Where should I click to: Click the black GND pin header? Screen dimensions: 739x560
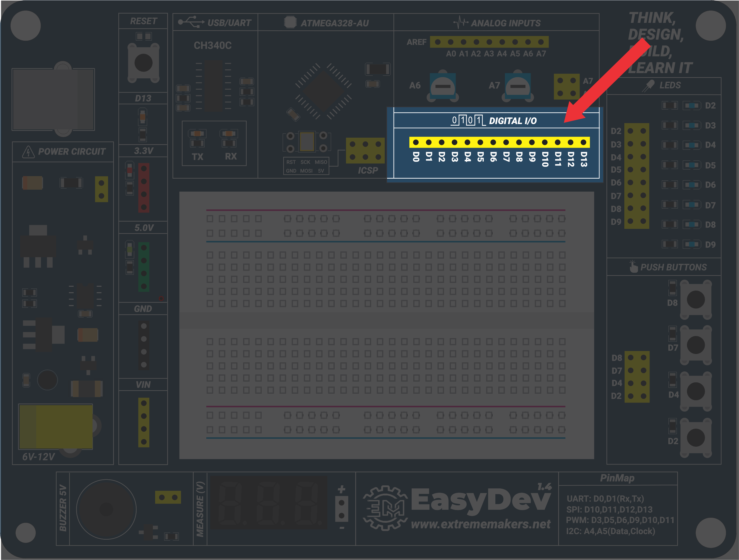[144, 345]
